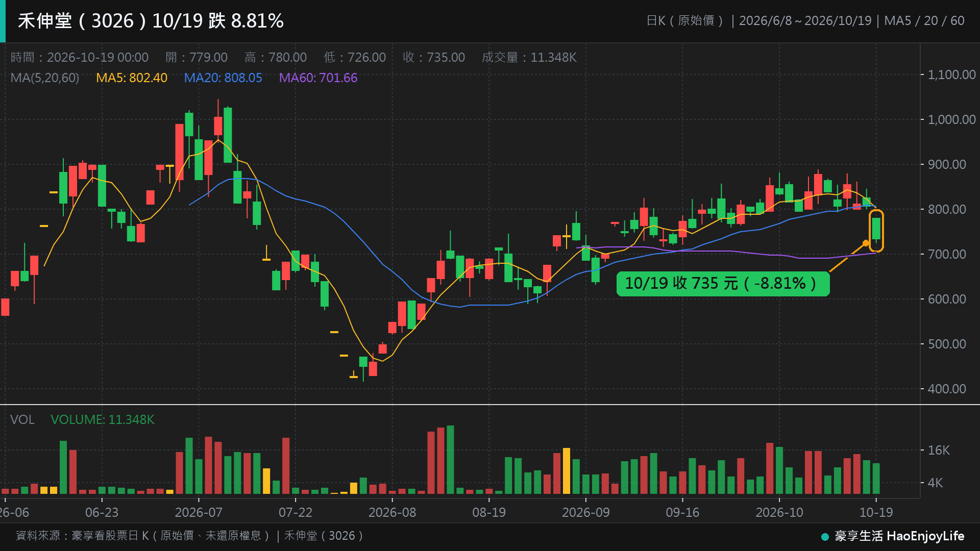Click the date range 2026/6/8～2026/10/19
The image size is (980, 551).
coord(805,21)
